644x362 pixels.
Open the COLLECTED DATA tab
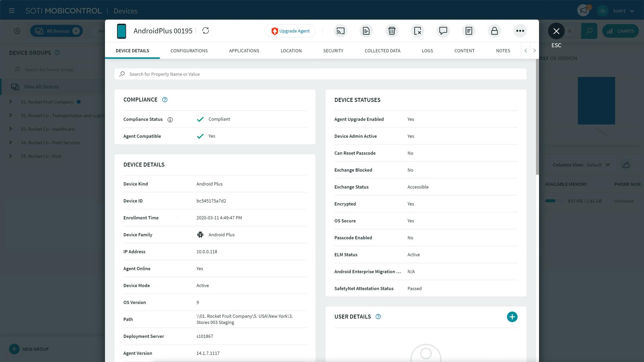[x=382, y=51]
